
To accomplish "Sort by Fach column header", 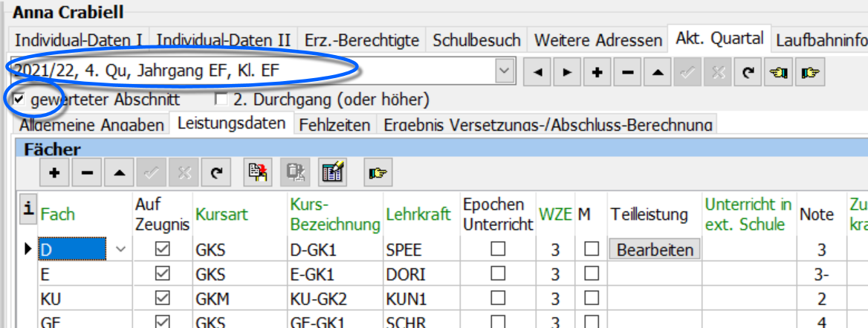I will (57, 215).
